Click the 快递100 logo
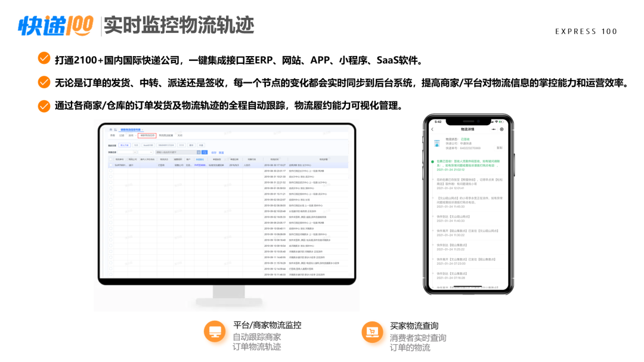 [x=55, y=26]
